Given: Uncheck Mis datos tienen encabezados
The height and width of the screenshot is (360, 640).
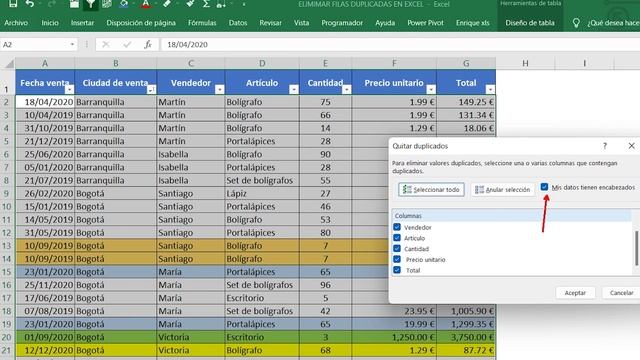Looking at the screenshot, I should click(x=544, y=187).
